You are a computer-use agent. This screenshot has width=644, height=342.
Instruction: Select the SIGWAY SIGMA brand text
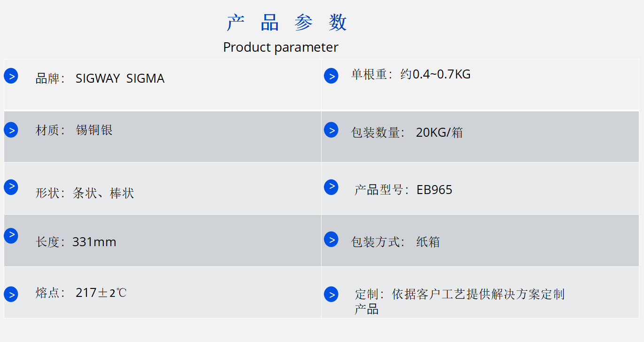[120, 78]
